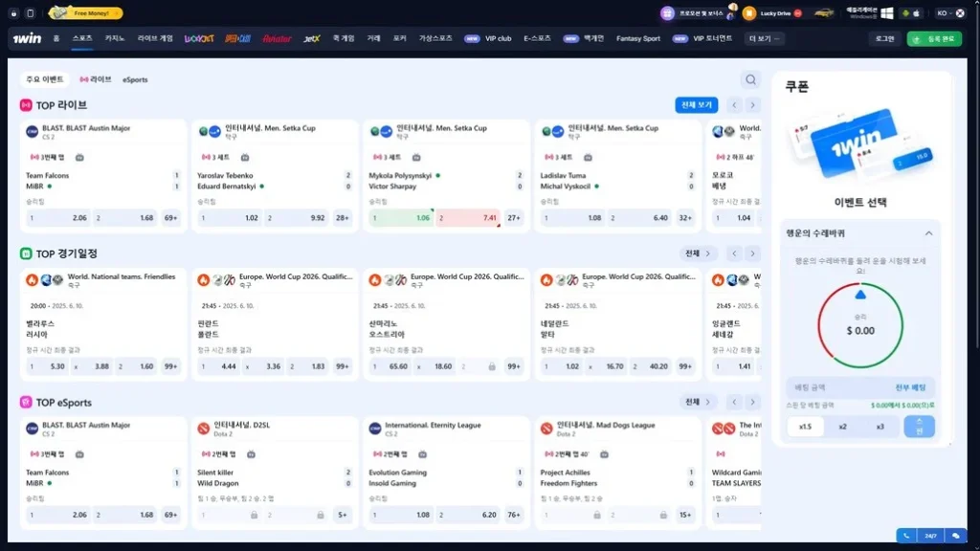The image size is (980, 551).
Task: Pick the 7.41 odds for Victor Sharpay
Action: tap(469, 218)
